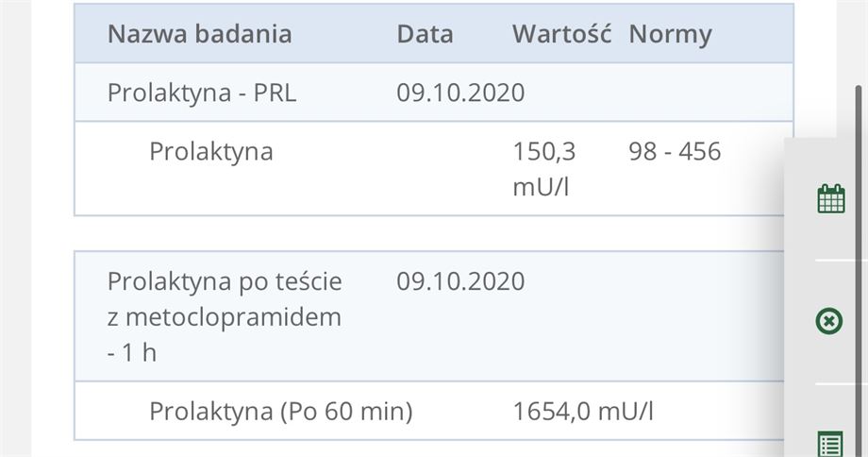Select Prolaktyna po teście z metoclopramidem row
868x457 pixels.
coord(429,316)
